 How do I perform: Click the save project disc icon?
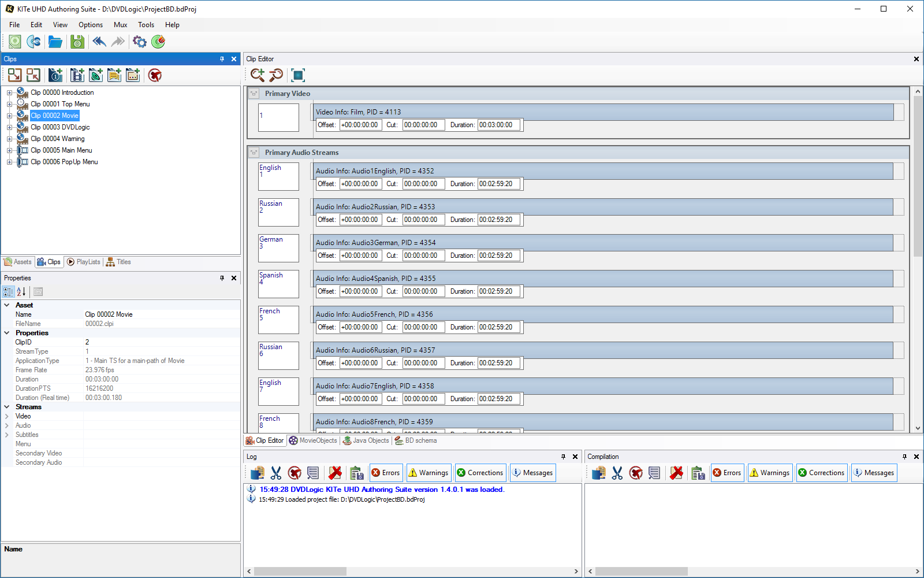tap(77, 42)
